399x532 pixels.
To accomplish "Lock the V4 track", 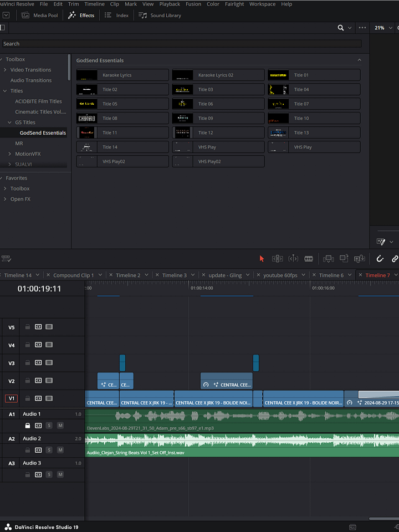I will coord(28,345).
